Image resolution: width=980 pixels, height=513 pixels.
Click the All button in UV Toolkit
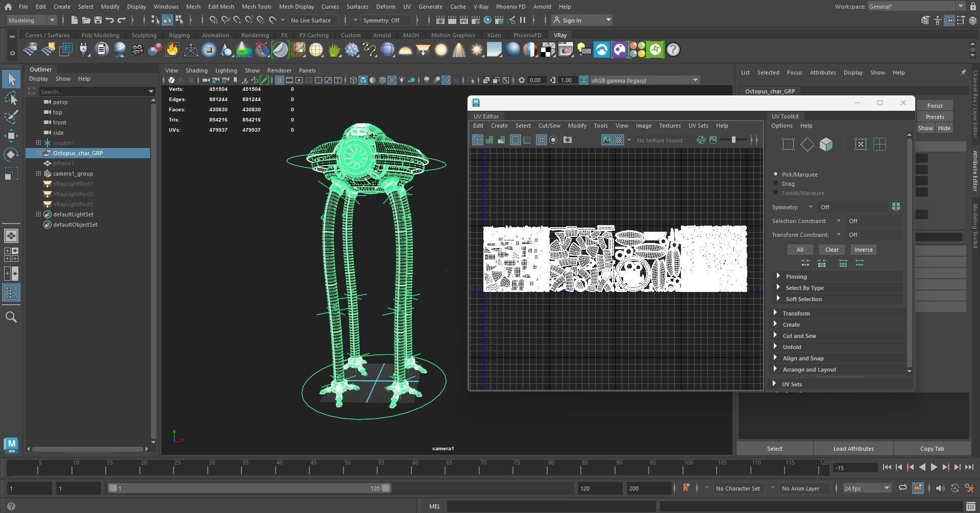800,250
